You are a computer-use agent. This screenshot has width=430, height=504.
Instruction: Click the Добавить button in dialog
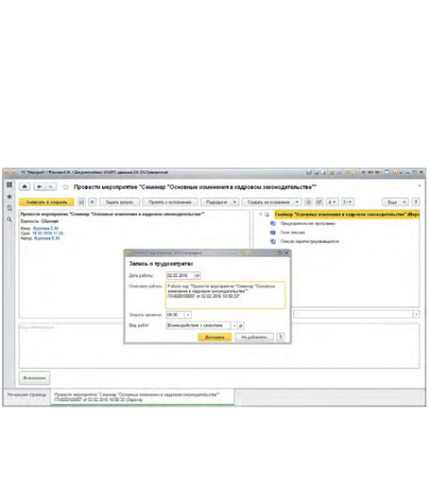coord(215,337)
